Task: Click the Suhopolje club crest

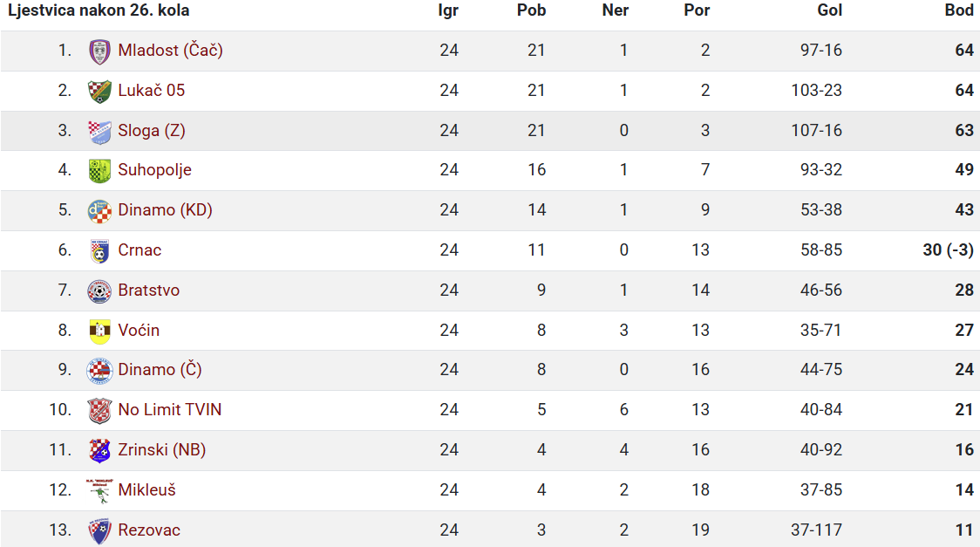Action: click(99, 171)
